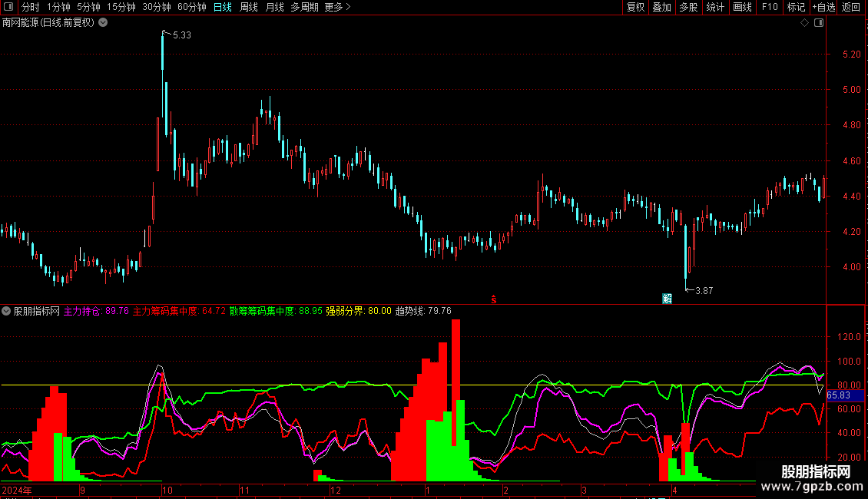Click the 解 marker on the chart
Image resolution: width=868 pixels, height=499 pixels.
point(667,299)
